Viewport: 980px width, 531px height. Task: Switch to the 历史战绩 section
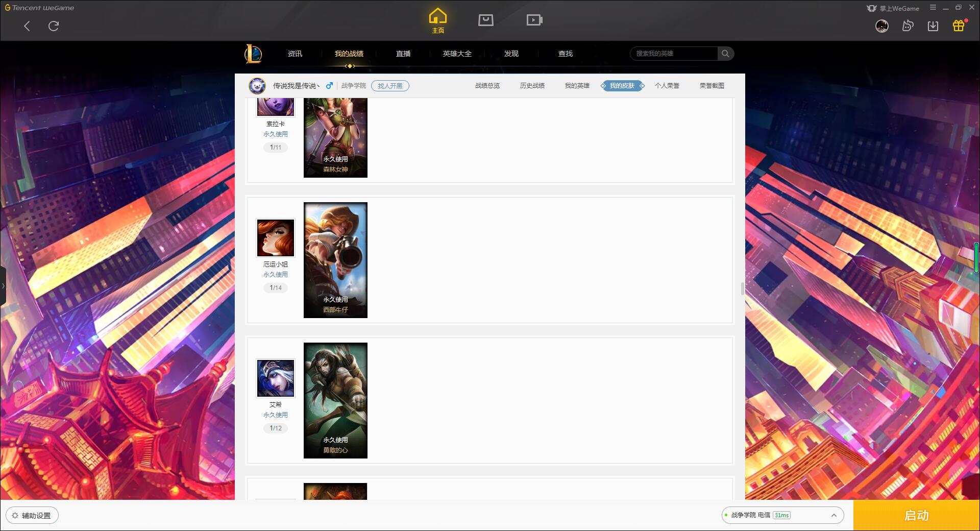click(532, 86)
